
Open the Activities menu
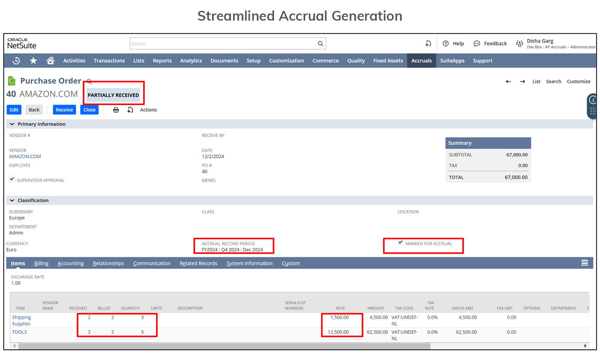point(74,61)
